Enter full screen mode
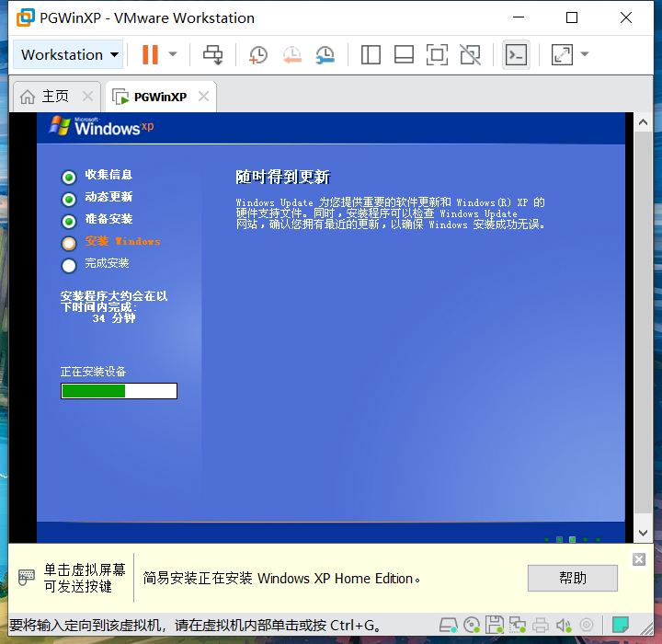The image size is (662, 644). tap(437, 54)
